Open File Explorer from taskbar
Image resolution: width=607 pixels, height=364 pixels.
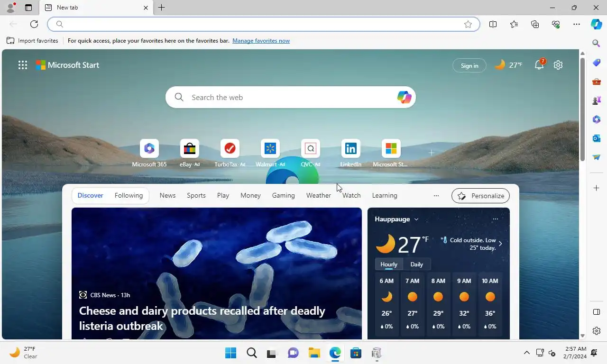tap(314, 353)
